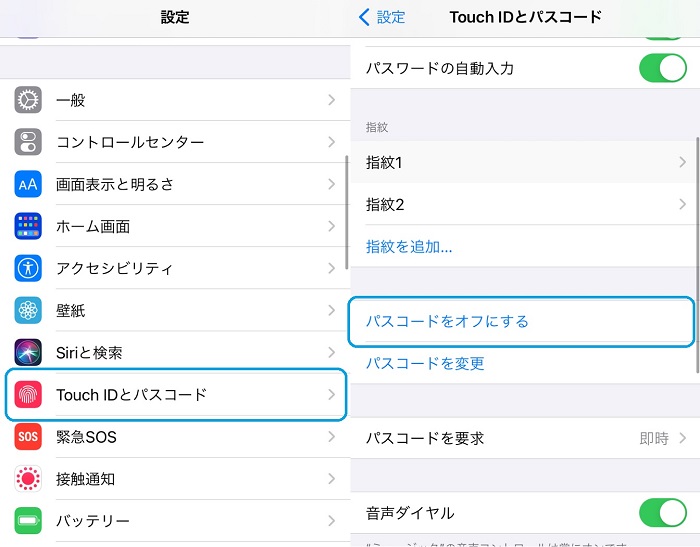
Task: Open chevron on Siriと検索 row
Action: [x=331, y=352]
